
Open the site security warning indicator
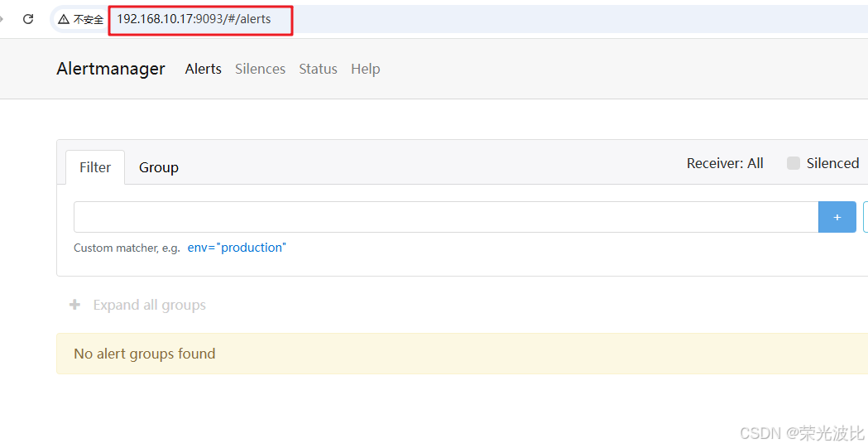81,19
